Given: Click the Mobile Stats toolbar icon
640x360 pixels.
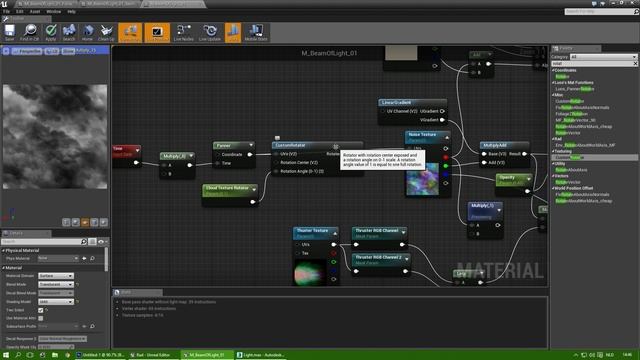Looking at the screenshot, I should [x=256, y=32].
